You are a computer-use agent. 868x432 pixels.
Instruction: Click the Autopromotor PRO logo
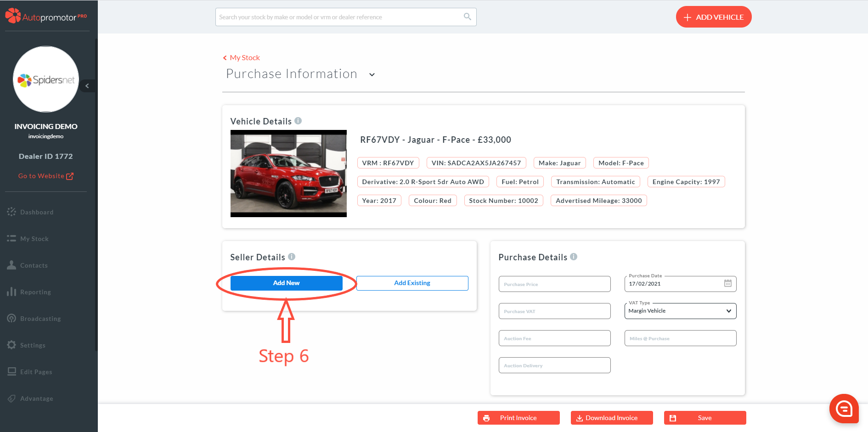click(x=46, y=17)
